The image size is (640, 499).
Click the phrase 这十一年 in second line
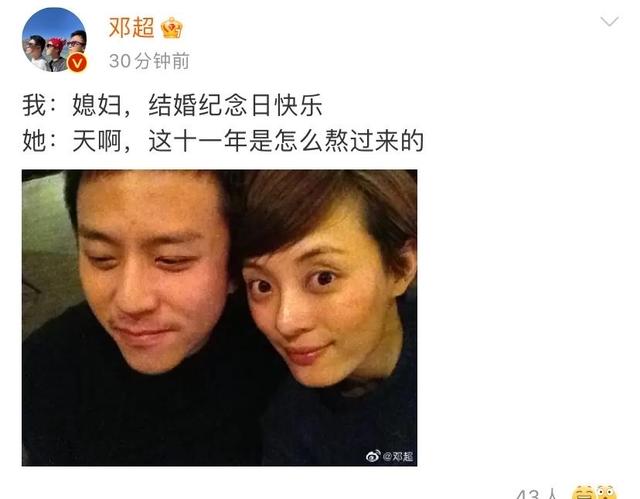[198, 141]
